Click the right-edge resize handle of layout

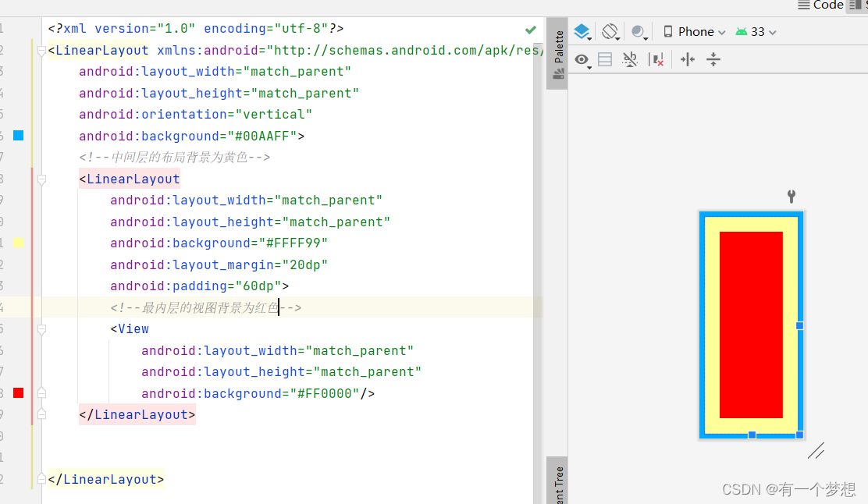point(799,326)
